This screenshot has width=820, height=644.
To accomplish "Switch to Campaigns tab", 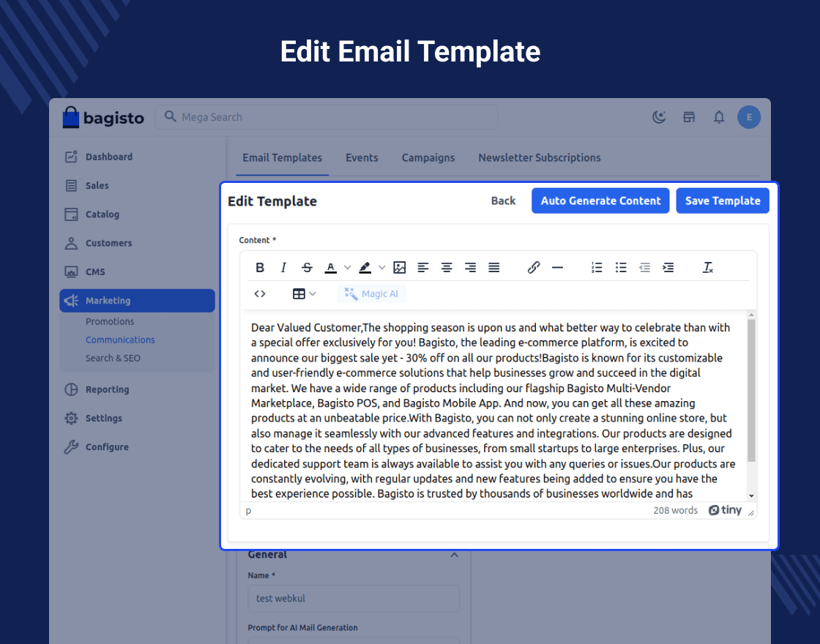I will [428, 158].
